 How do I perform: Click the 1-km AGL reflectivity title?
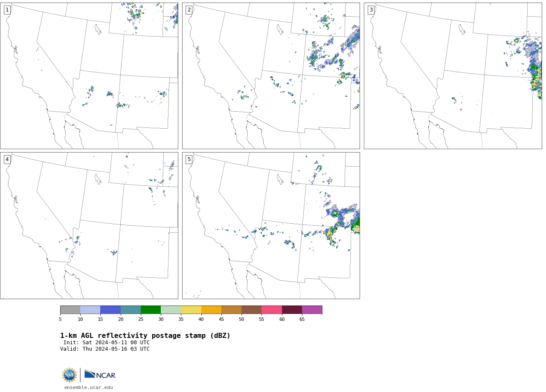click(145, 336)
